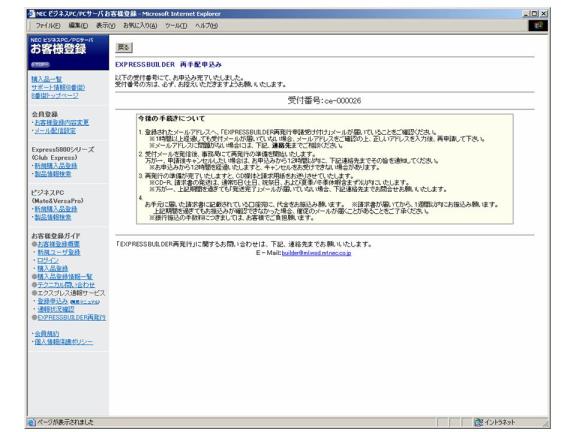This screenshot has height=432, width=576.
Task: Open お客様登録内容変更 link
Action: pyautogui.click(x=62, y=122)
